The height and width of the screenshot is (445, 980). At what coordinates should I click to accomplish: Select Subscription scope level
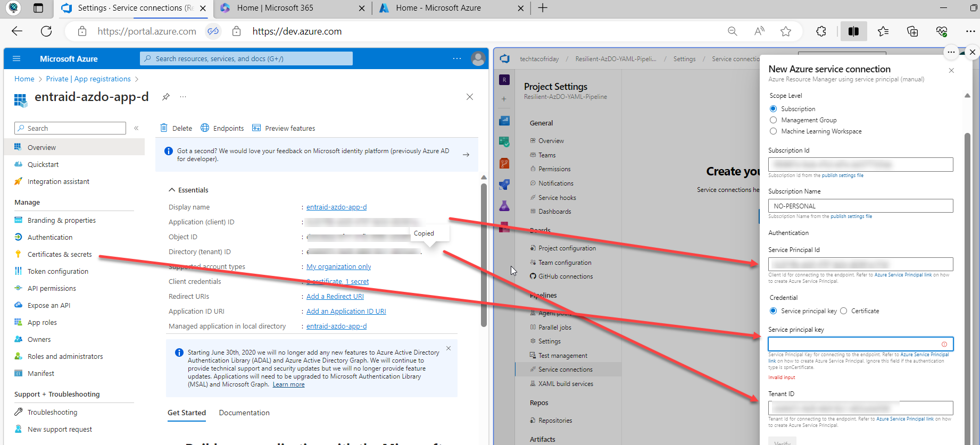(x=773, y=108)
